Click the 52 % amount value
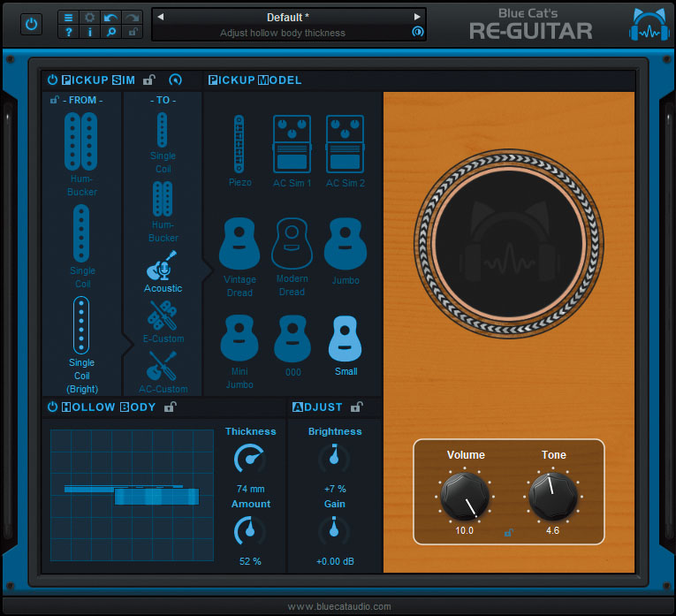This screenshot has width=676, height=616. coord(250,561)
